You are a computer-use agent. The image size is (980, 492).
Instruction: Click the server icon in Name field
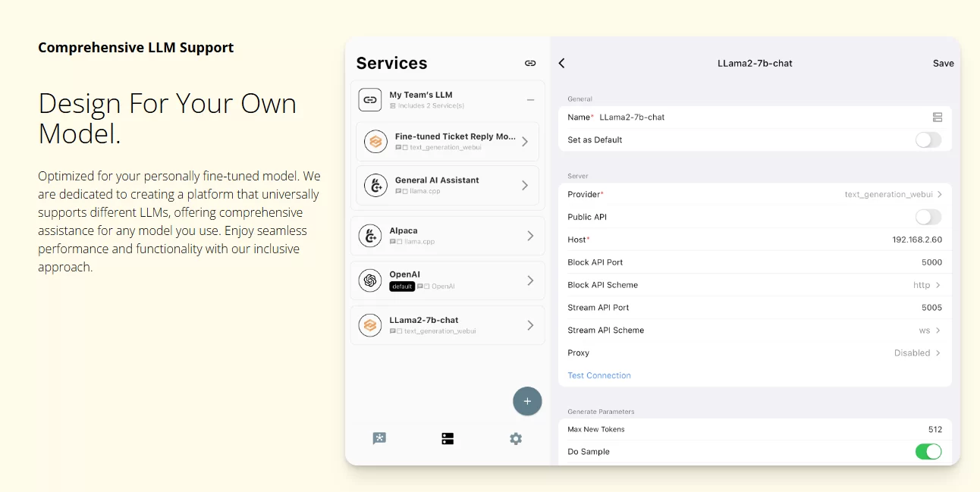click(x=938, y=118)
